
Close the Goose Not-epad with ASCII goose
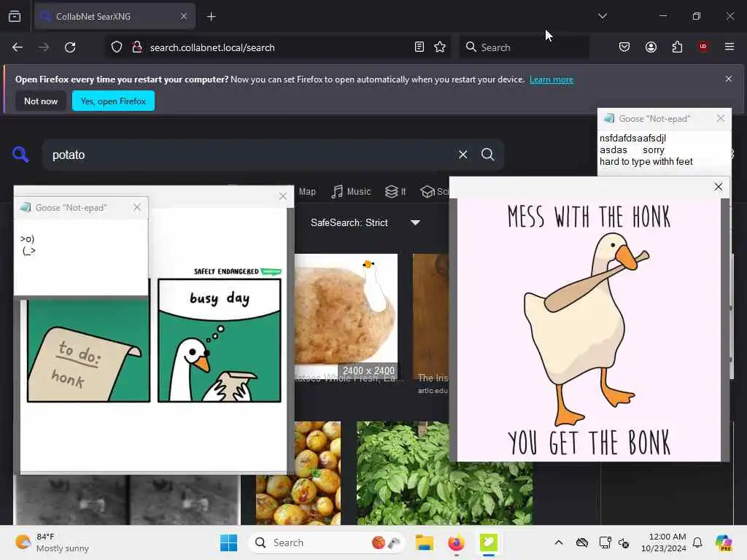[x=137, y=207]
